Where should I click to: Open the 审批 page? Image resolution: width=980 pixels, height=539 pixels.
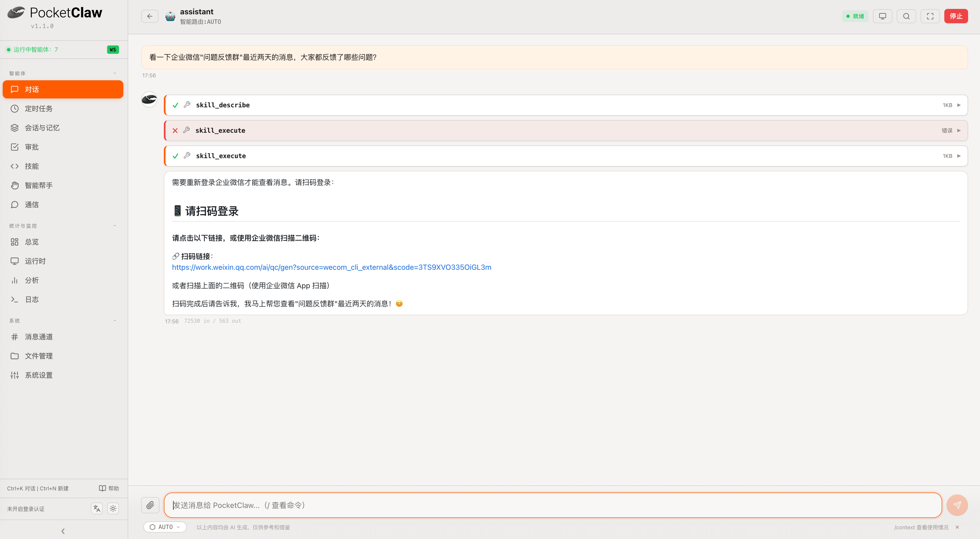(63, 147)
